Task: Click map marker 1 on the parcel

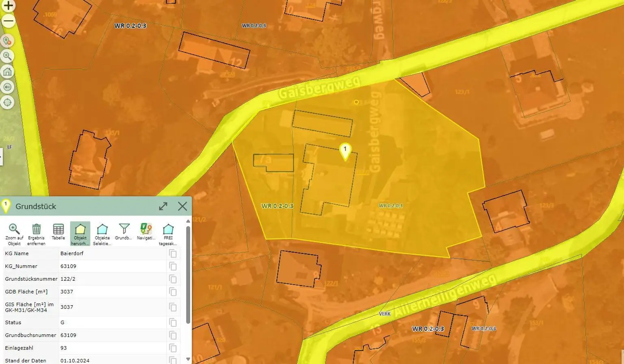Action: click(345, 152)
